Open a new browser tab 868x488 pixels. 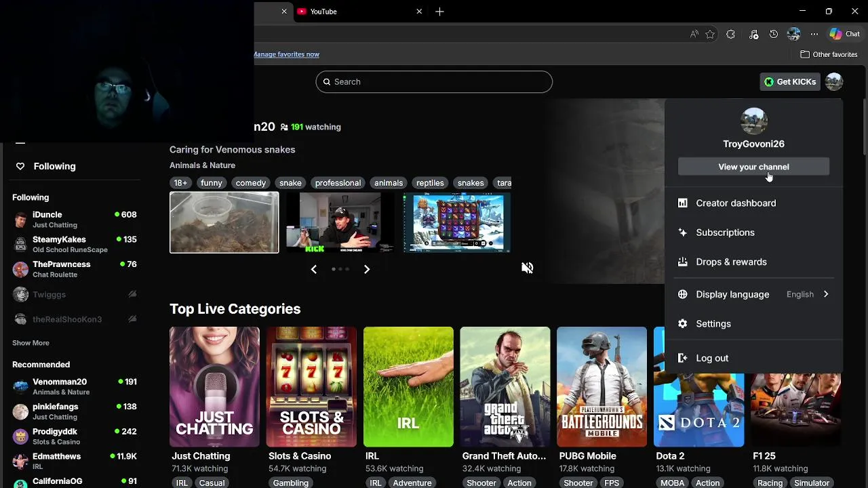(x=439, y=12)
